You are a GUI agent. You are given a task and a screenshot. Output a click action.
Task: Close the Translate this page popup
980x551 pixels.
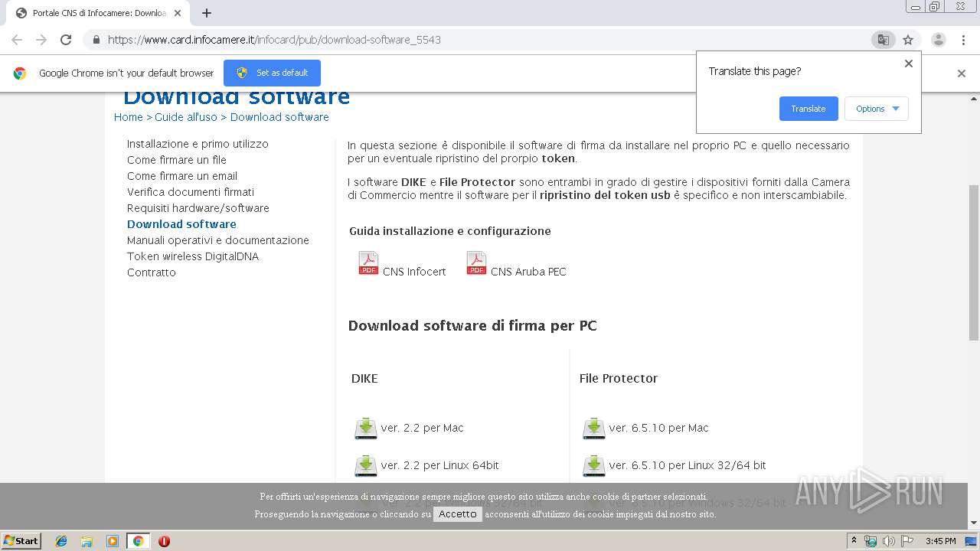(x=909, y=64)
